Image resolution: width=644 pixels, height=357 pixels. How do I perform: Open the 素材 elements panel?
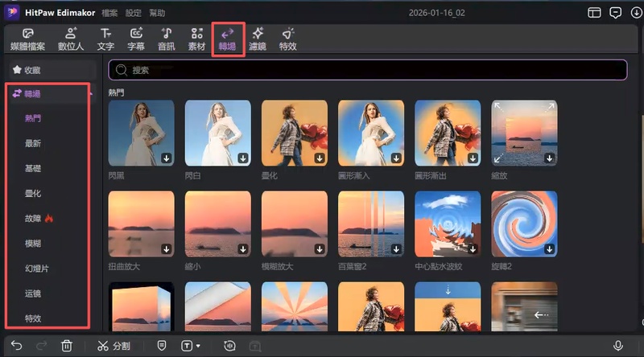pos(196,39)
